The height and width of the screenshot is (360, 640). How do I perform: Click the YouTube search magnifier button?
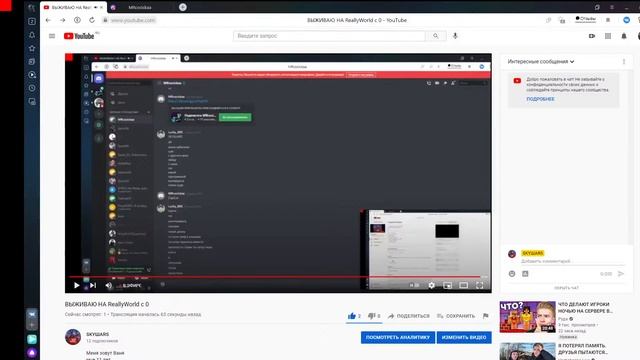tap(436, 36)
